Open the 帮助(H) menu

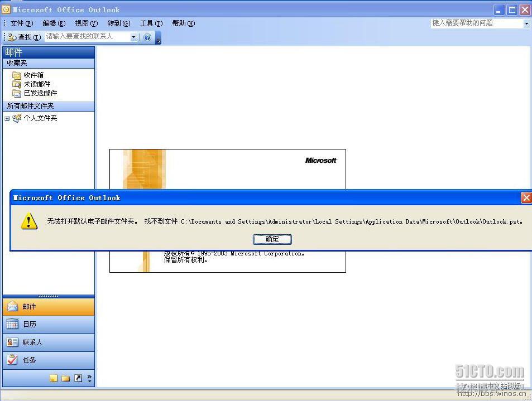[183, 23]
